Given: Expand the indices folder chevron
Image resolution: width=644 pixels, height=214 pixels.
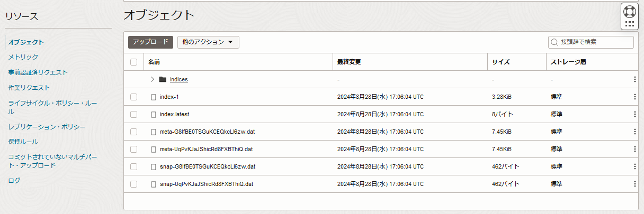Looking at the screenshot, I should (x=152, y=79).
